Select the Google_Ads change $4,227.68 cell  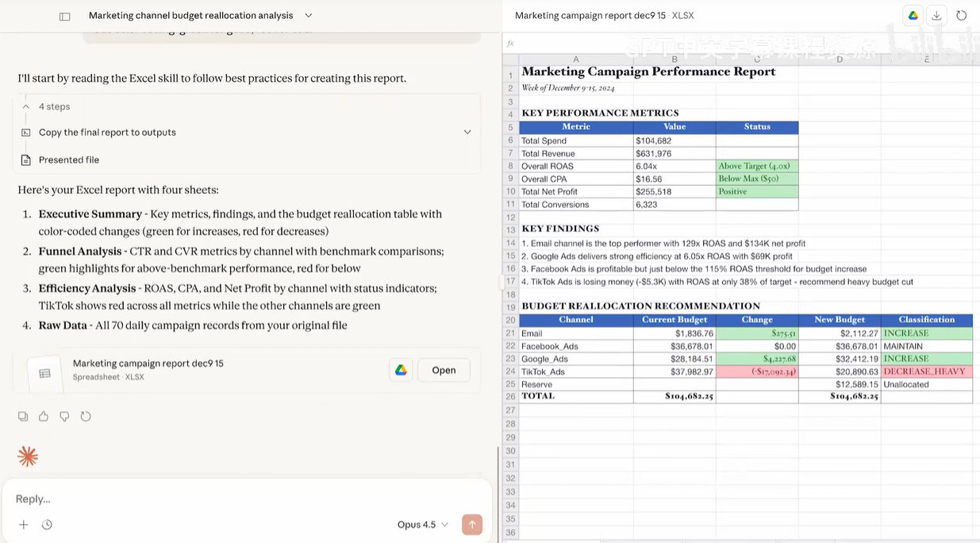pos(757,359)
